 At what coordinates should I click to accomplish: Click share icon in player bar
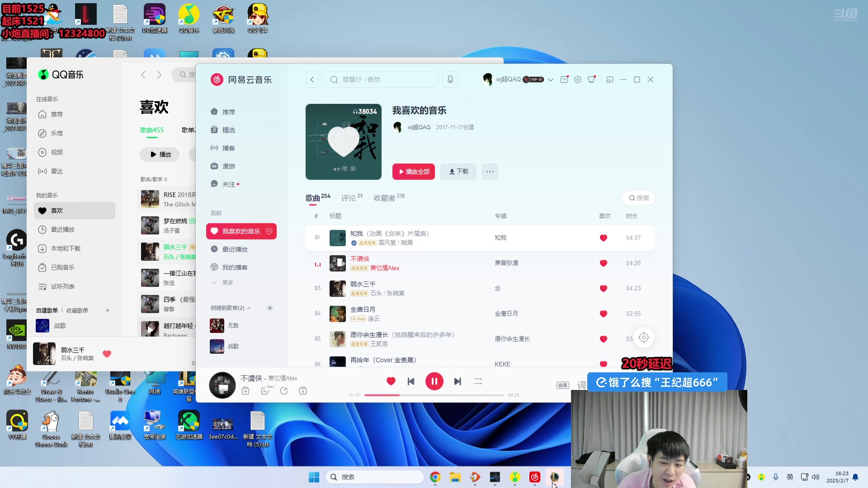pyautogui.click(x=284, y=391)
